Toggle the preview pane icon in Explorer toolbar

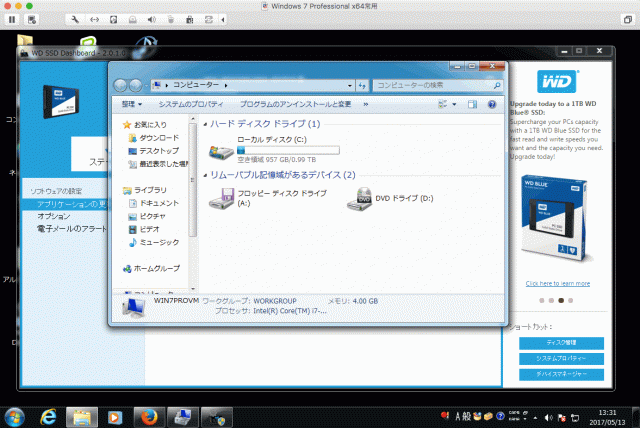pyautogui.click(x=471, y=104)
